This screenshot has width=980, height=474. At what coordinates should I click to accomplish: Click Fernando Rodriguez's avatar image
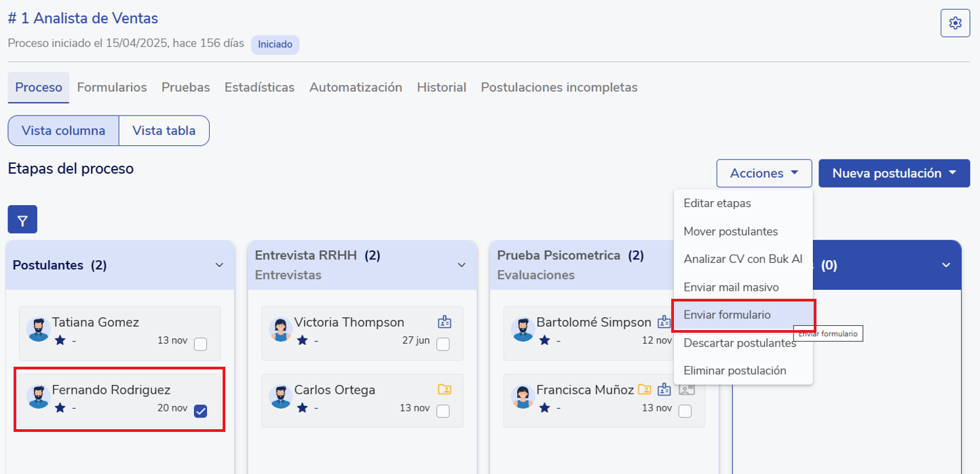click(39, 397)
